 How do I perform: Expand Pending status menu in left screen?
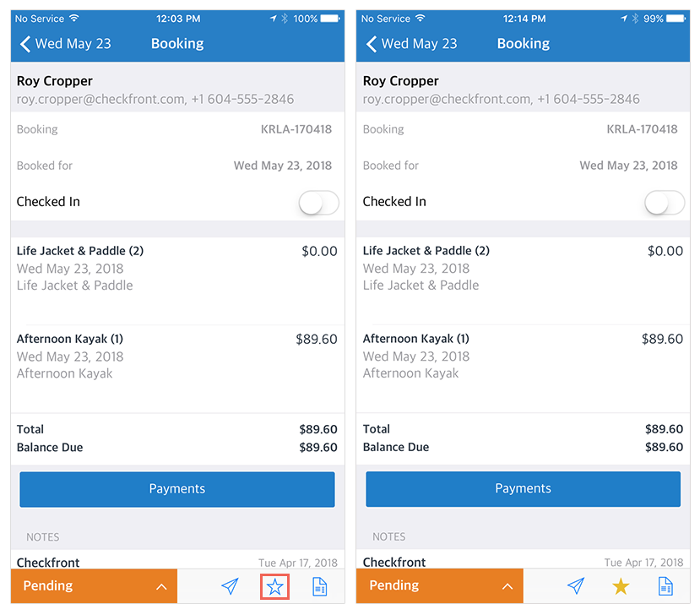point(95,586)
